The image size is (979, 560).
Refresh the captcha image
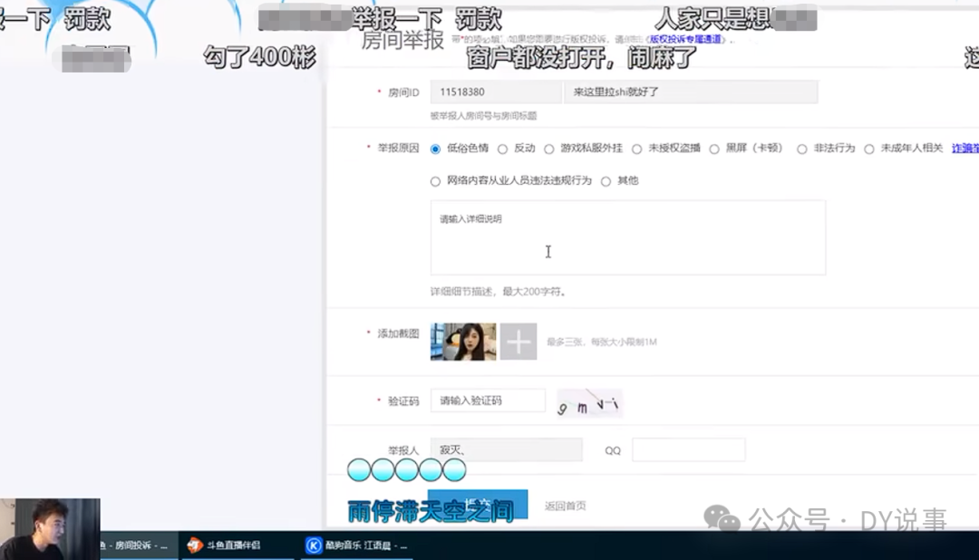point(589,404)
